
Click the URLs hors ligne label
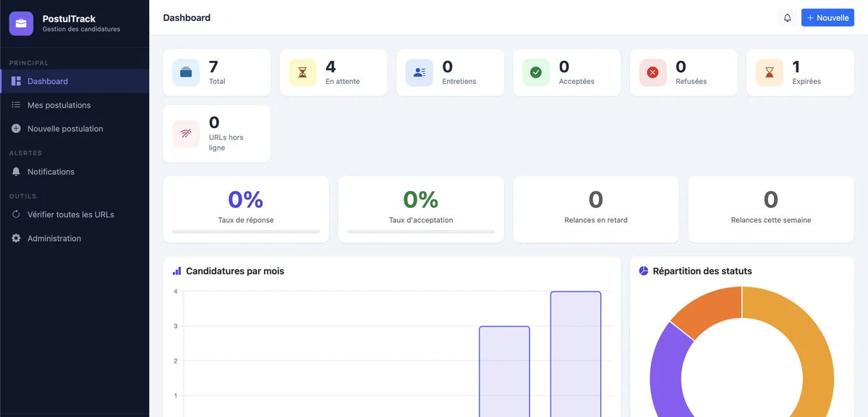point(226,143)
